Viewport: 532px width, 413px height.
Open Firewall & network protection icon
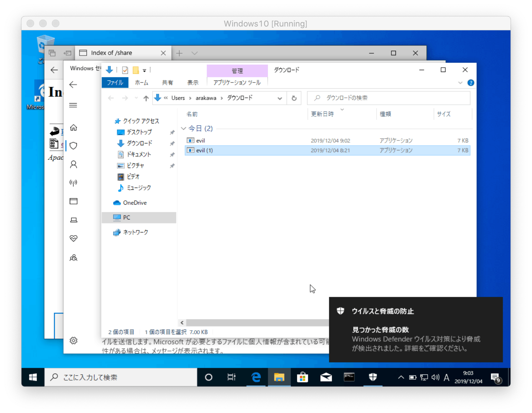coord(74,182)
